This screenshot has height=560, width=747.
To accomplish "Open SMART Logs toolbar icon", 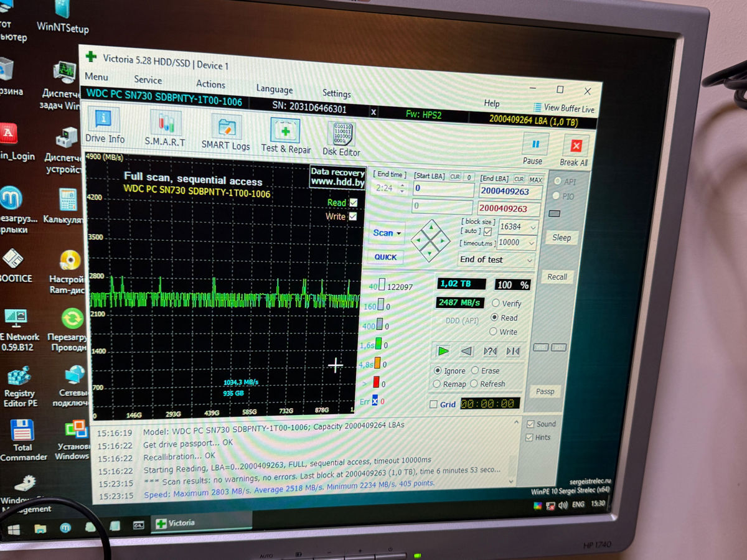I will click(x=225, y=129).
